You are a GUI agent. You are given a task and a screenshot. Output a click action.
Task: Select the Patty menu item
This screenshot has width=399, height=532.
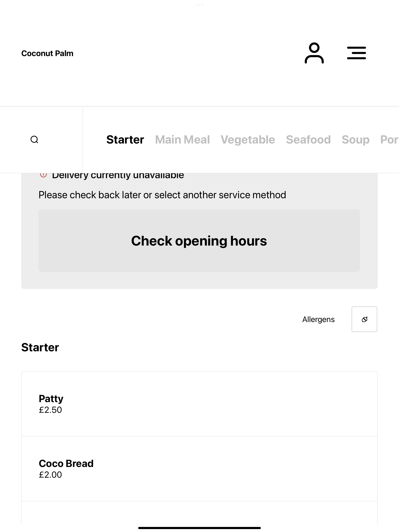pyautogui.click(x=199, y=404)
